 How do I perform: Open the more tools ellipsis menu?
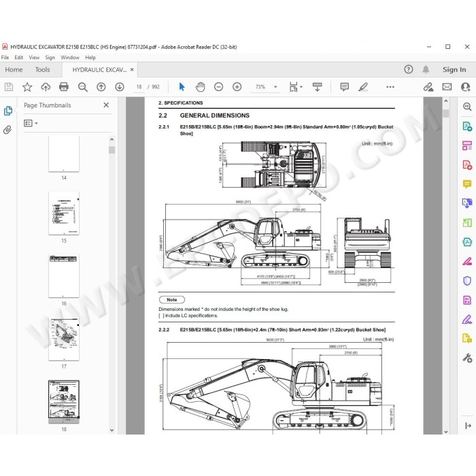coord(390,87)
